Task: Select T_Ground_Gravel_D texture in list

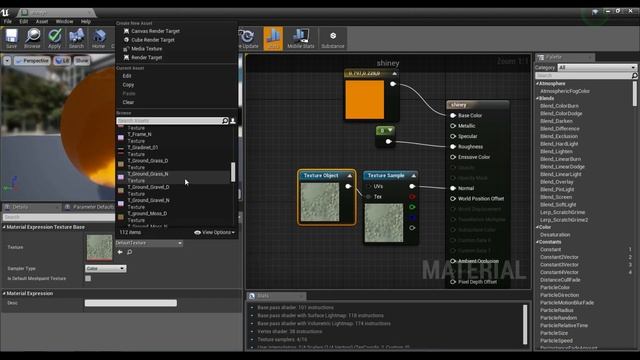Action: (173, 190)
